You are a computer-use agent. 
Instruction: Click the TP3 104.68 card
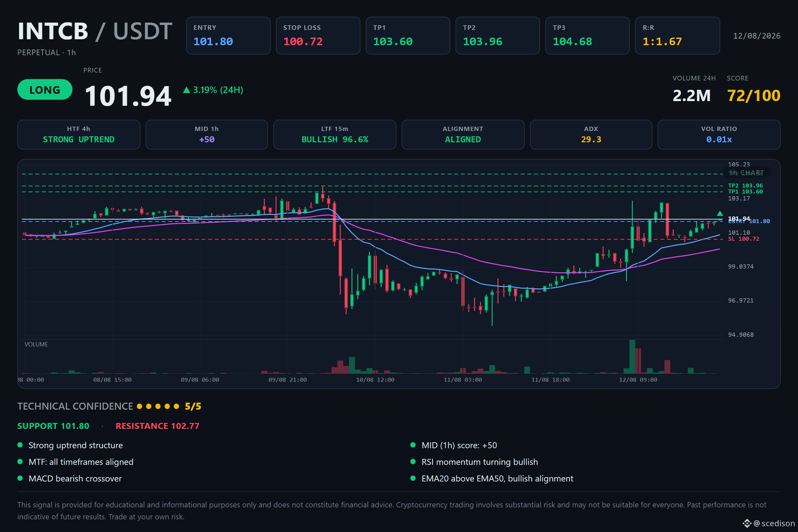tap(587, 36)
